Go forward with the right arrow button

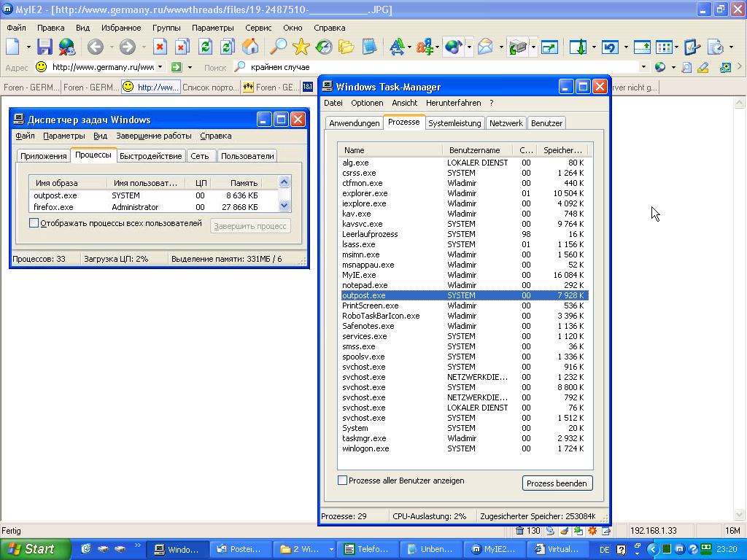127,47
